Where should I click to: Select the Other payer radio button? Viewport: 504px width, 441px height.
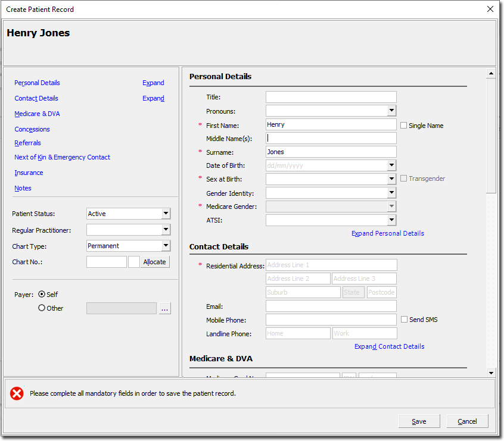tap(42, 308)
